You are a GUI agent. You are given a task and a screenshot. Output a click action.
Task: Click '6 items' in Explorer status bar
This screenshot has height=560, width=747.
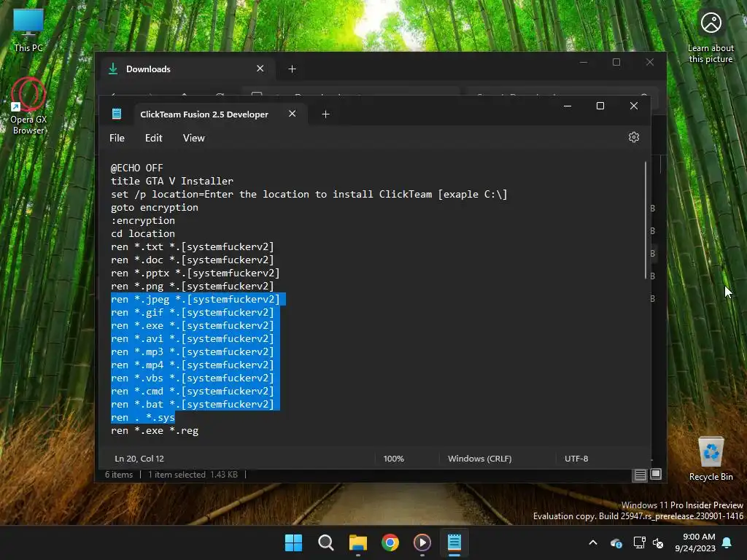click(x=119, y=474)
